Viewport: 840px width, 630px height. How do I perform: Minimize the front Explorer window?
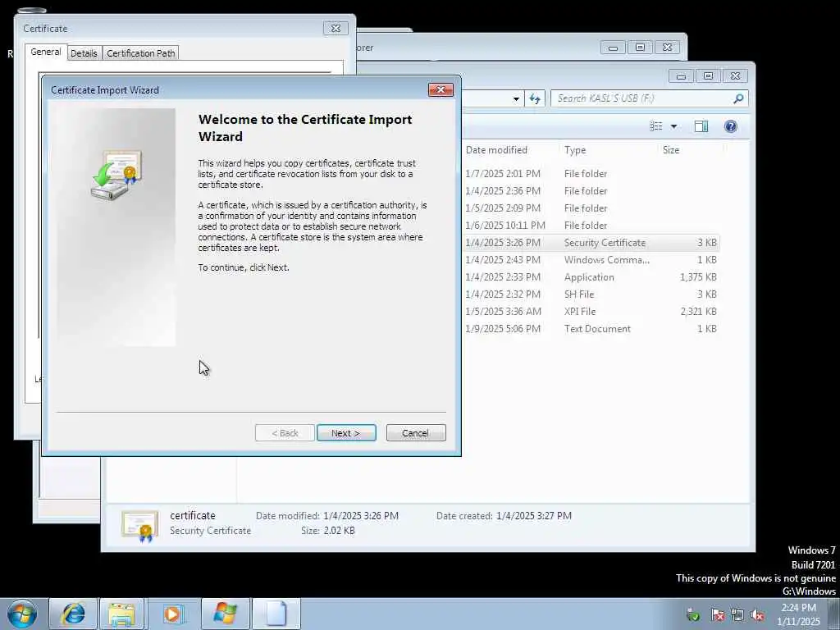(x=681, y=76)
